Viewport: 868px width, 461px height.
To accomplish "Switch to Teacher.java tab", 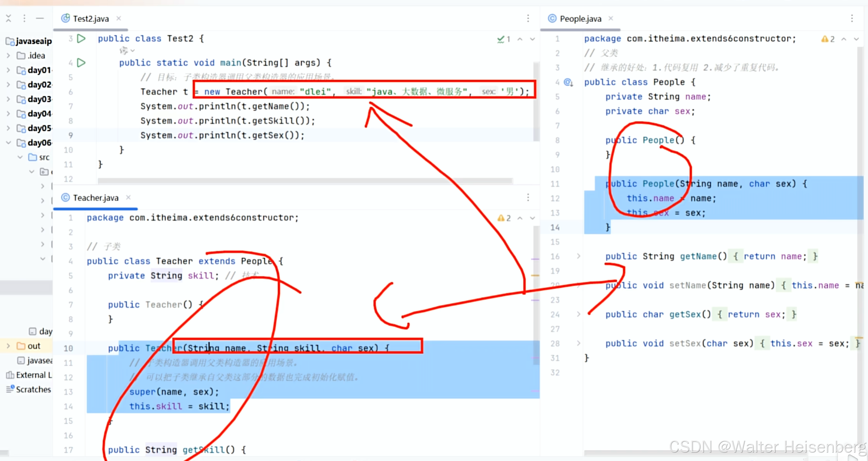I will 95,198.
